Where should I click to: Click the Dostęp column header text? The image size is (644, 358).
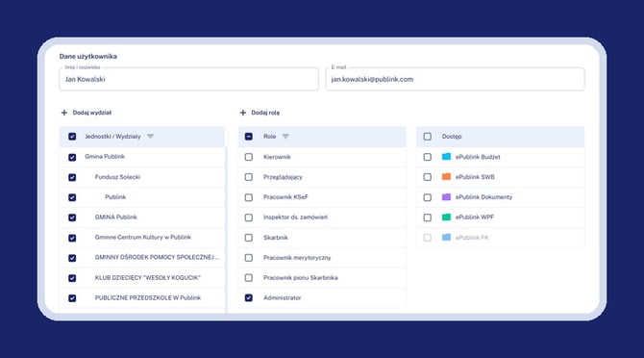click(x=452, y=137)
